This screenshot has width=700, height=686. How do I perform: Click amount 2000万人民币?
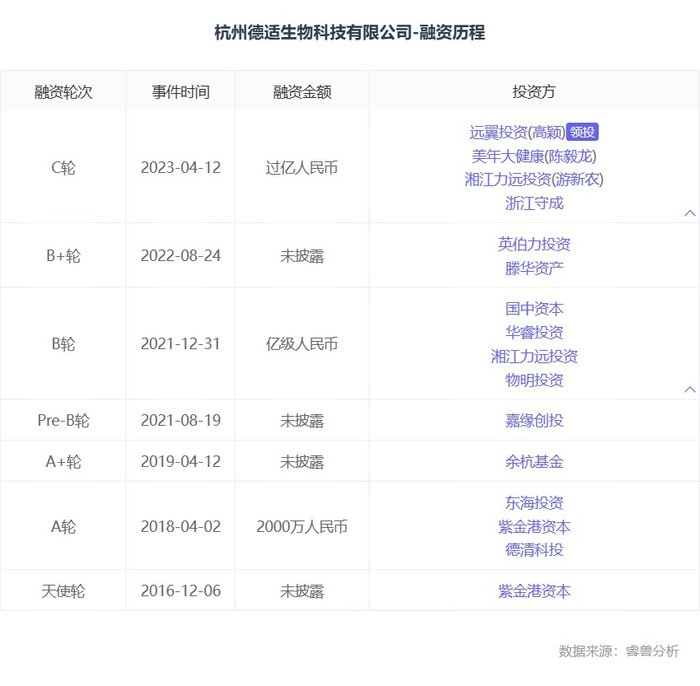pyautogui.click(x=302, y=527)
